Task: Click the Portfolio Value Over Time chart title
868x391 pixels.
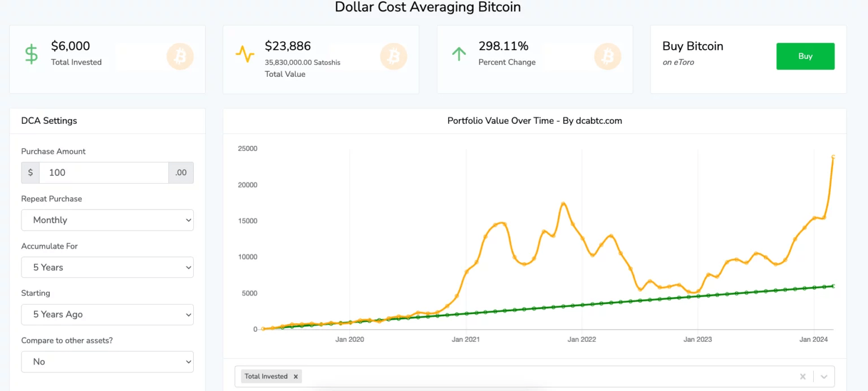Action: tap(535, 120)
